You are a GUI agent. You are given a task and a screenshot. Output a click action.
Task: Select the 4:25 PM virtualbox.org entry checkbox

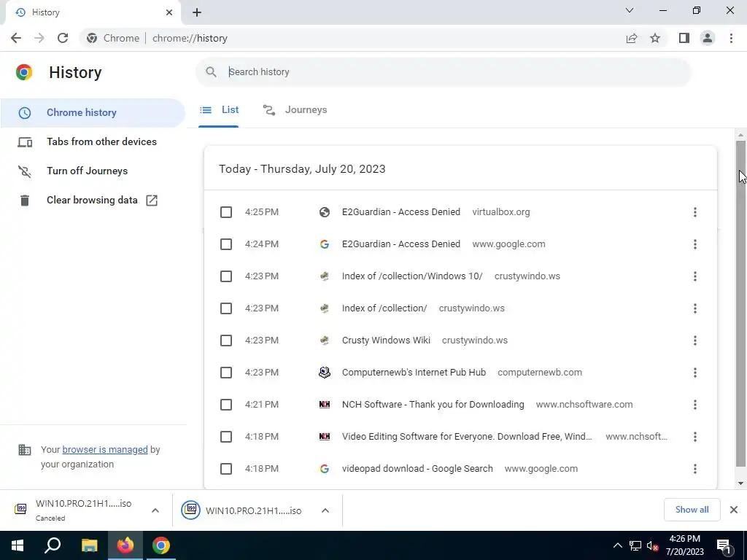[x=226, y=212]
